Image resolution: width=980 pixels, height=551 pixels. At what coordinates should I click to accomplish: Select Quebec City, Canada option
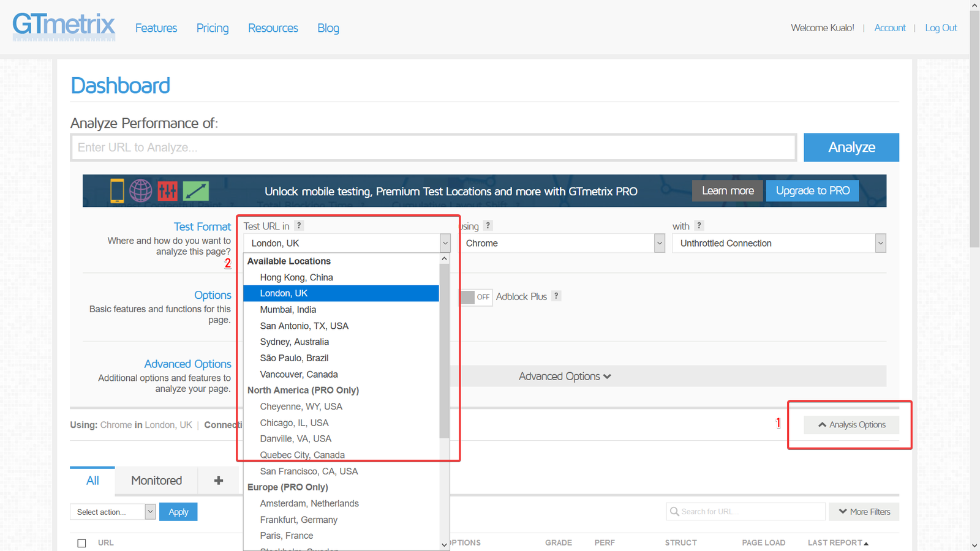point(341,455)
